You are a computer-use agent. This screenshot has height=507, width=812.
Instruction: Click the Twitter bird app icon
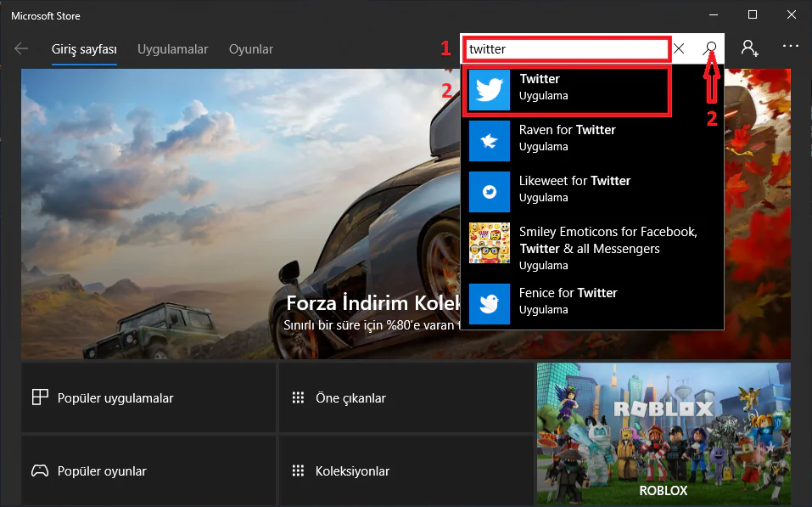[x=490, y=90]
